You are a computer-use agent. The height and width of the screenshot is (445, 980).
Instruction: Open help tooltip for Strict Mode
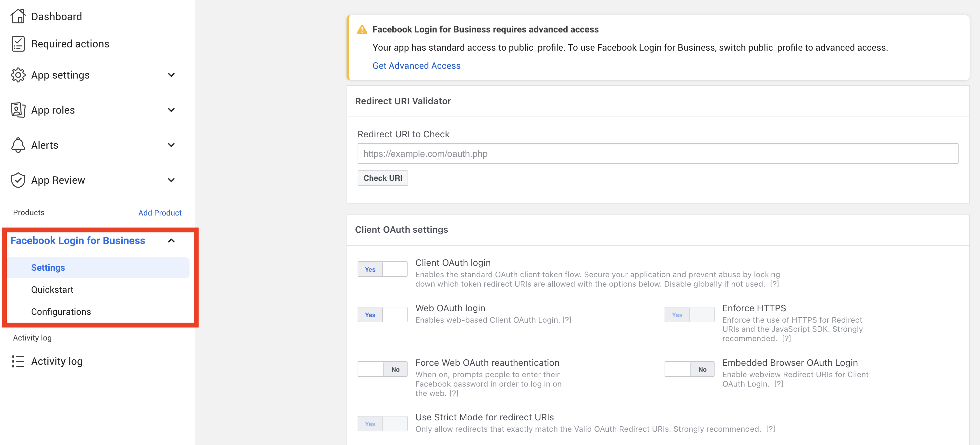click(770, 429)
